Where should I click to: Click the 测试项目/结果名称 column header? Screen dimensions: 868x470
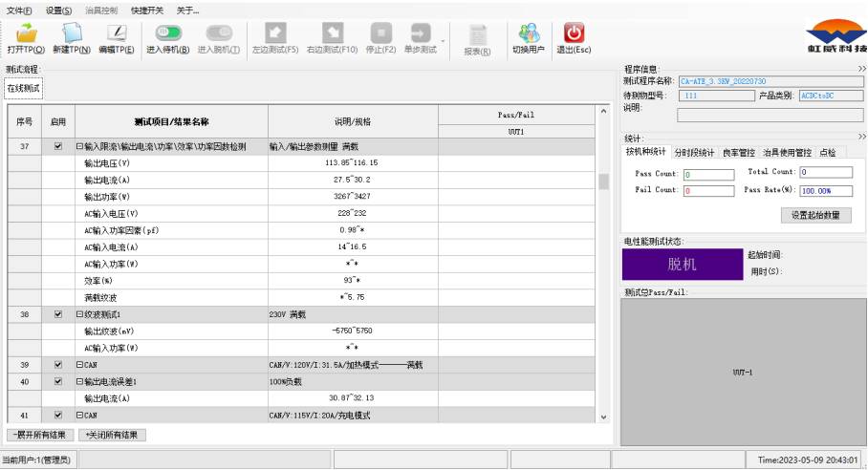pyautogui.click(x=172, y=121)
